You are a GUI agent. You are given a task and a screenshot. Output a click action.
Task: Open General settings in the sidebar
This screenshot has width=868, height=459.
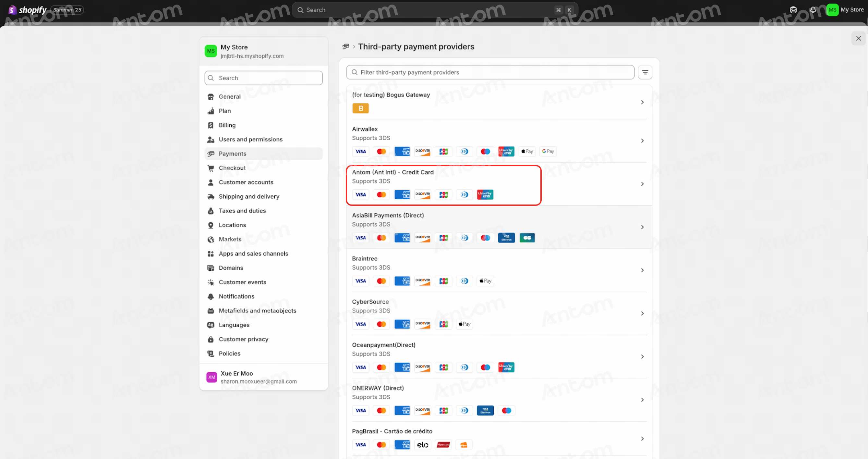click(263, 97)
